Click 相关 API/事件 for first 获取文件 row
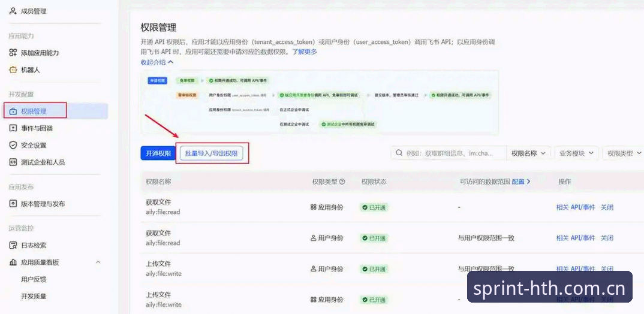Screen dimensions: 644x314 pyautogui.click(x=576, y=208)
